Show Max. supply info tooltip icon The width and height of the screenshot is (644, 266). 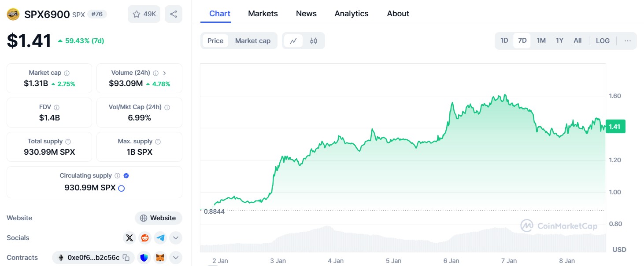coord(158,142)
